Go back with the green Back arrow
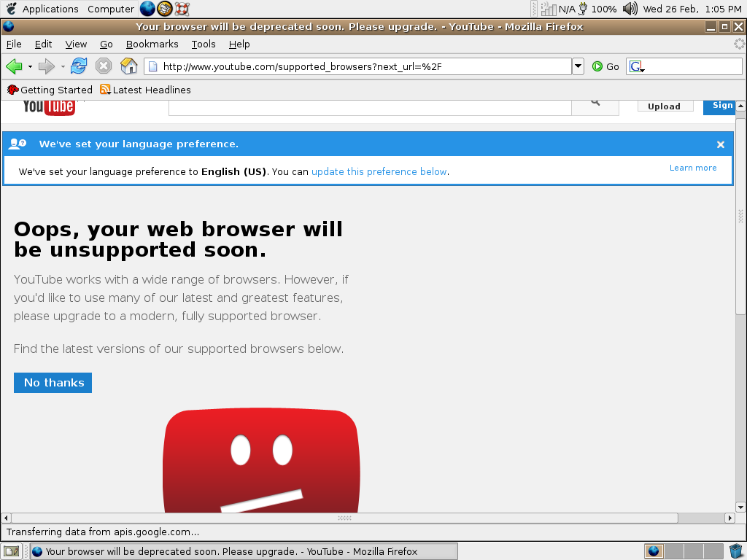747x560 pixels. click(15, 66)
